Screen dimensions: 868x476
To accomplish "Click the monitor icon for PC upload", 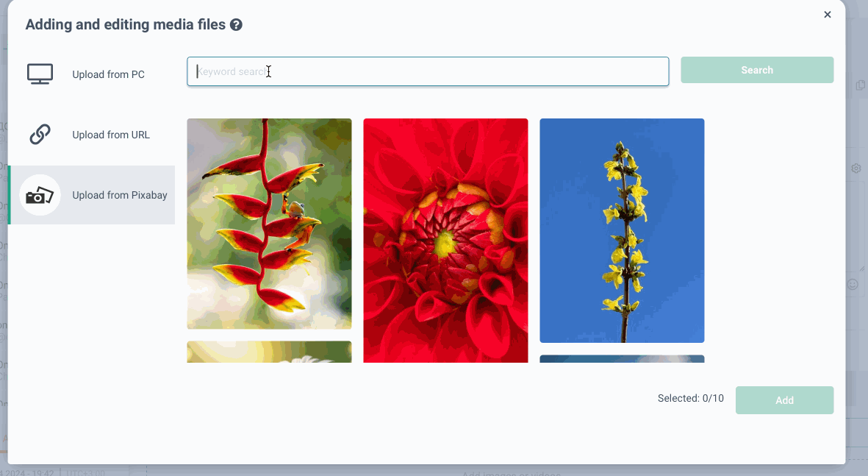I will (x=40, y=74).
